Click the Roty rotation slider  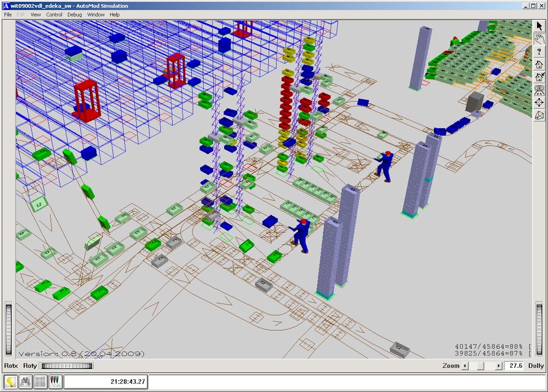67,366
